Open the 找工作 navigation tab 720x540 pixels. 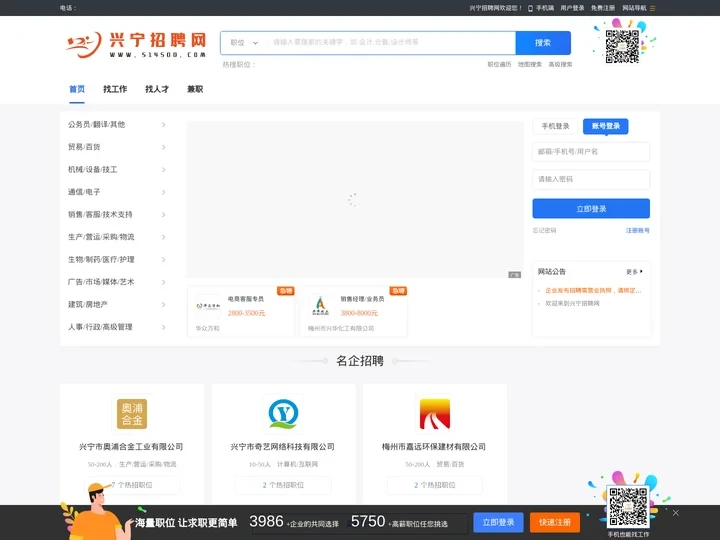click(x=115, y=89)
